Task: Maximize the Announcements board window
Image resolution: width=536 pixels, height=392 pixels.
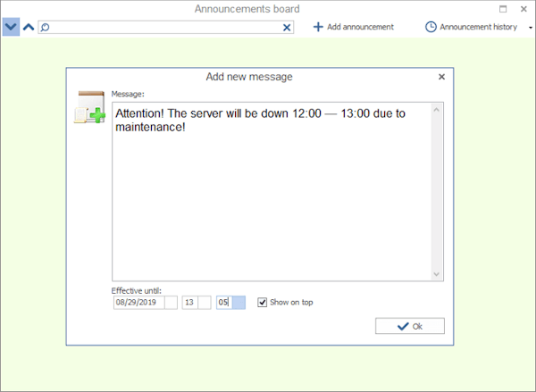Action: click(503, 9)
